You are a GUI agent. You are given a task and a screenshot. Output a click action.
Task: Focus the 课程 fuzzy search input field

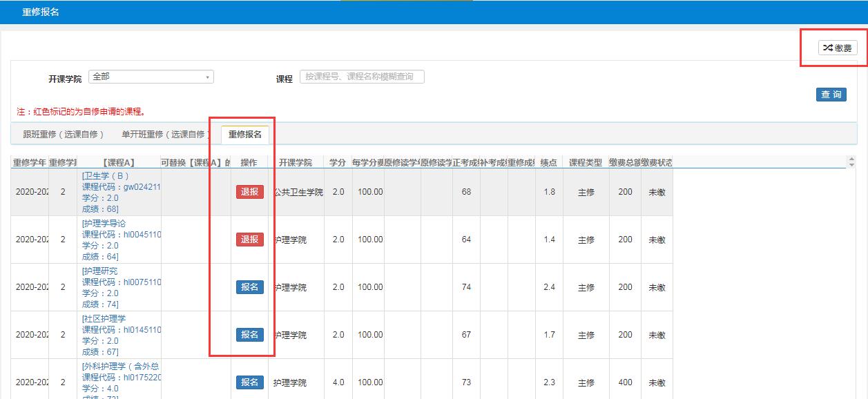click(362, 77)
